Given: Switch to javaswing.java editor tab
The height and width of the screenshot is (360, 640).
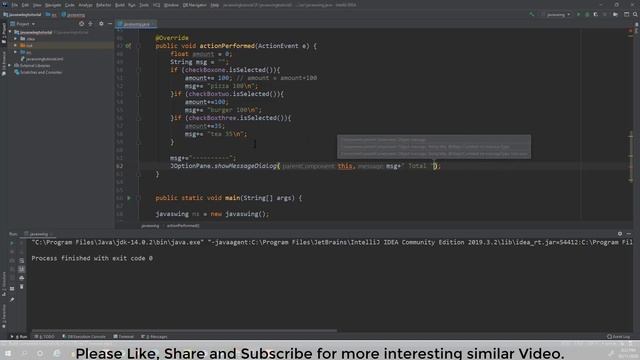Looking at the screenshot, I should [x=136, y=24].
